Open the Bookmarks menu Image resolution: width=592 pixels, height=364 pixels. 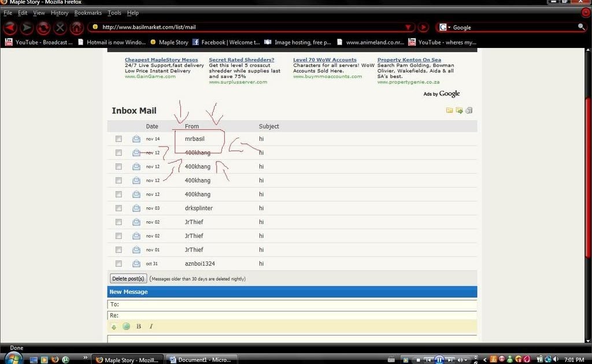click(x=88, y=13)
